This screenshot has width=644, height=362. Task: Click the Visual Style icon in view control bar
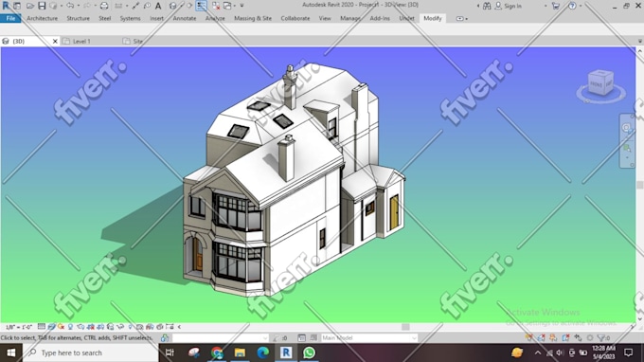coord(51,327)
